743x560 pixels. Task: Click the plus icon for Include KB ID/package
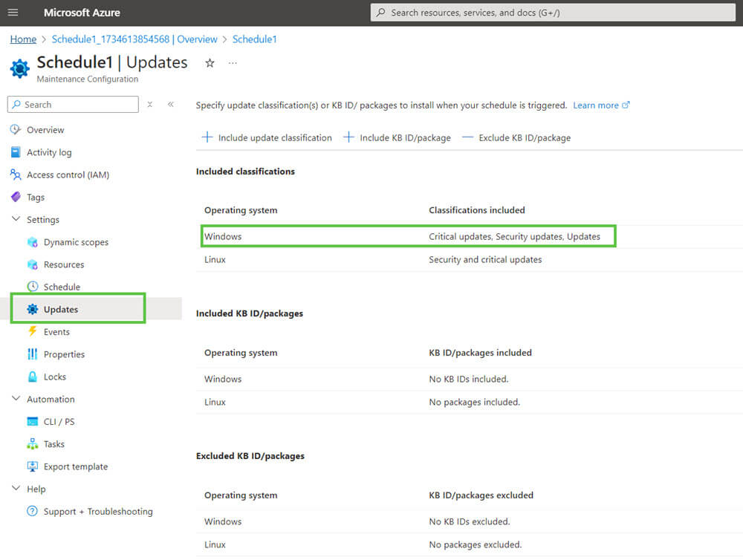[x=348, y=137]
